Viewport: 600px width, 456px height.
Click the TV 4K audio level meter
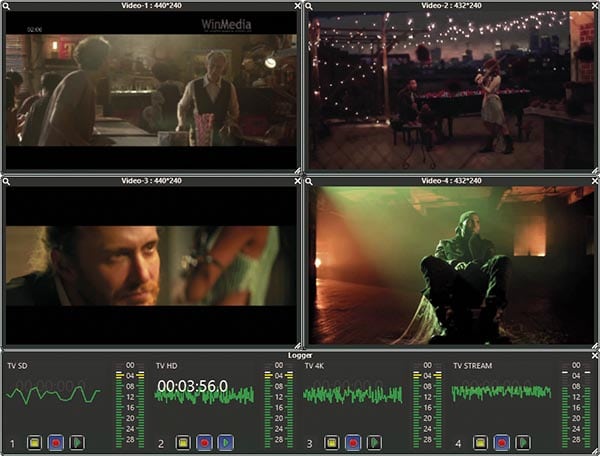(x=427, y=405)
